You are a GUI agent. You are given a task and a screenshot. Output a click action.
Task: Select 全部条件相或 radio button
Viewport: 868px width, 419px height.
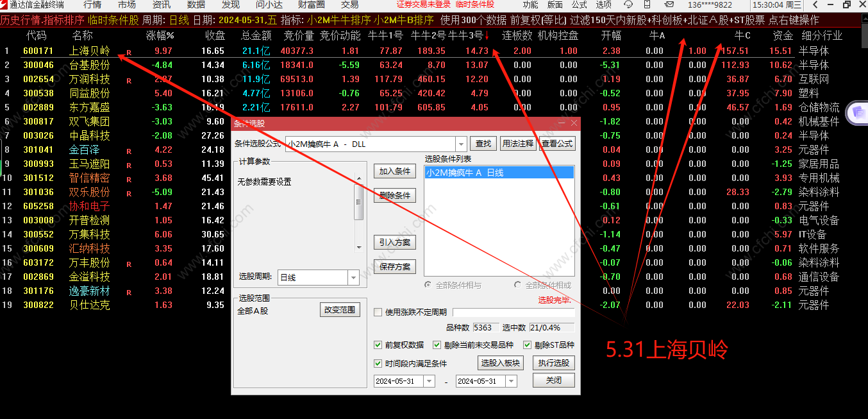pos(518,285)
